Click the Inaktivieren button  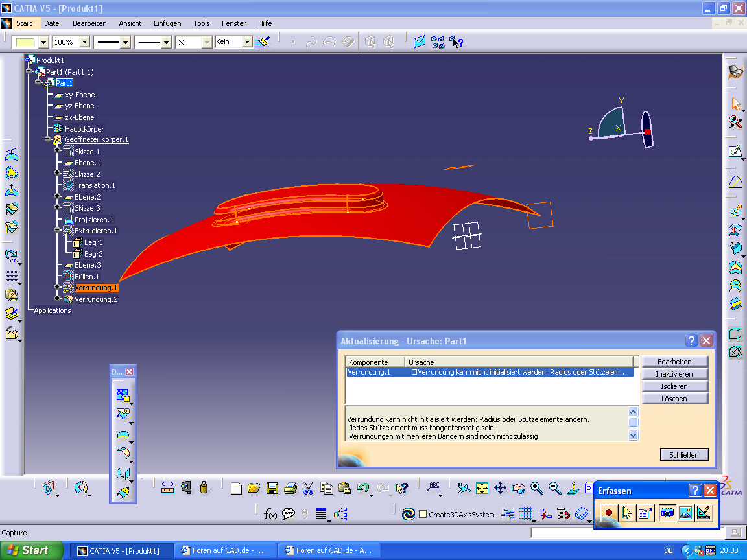[674, 374]
